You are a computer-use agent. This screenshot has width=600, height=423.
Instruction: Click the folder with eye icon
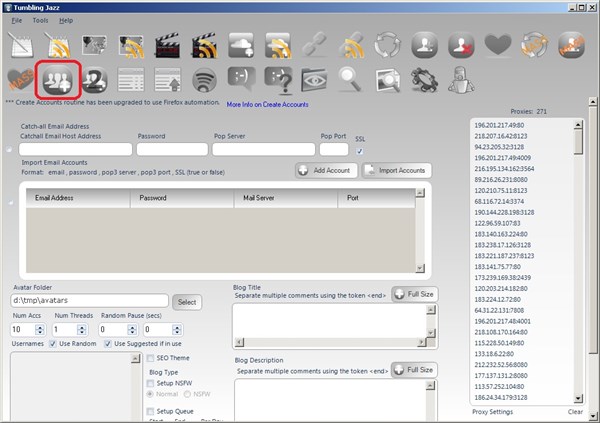(x=314, y=80)
